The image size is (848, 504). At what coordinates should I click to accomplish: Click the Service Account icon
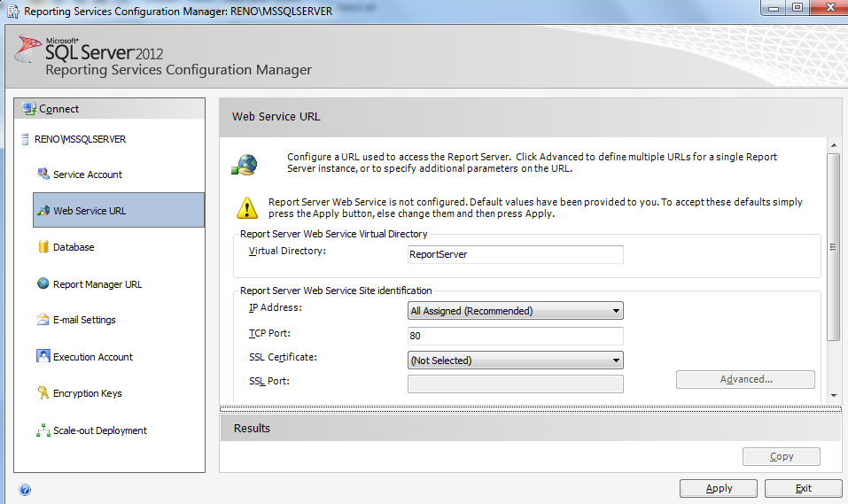tap(43, 174)
